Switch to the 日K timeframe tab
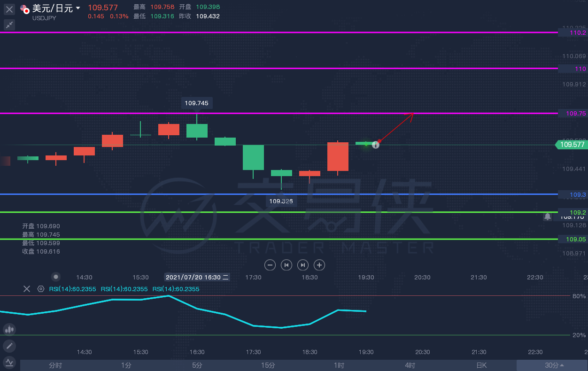Image resolution: width=588 pixels, height=371 pixels. tap(481, 365)
